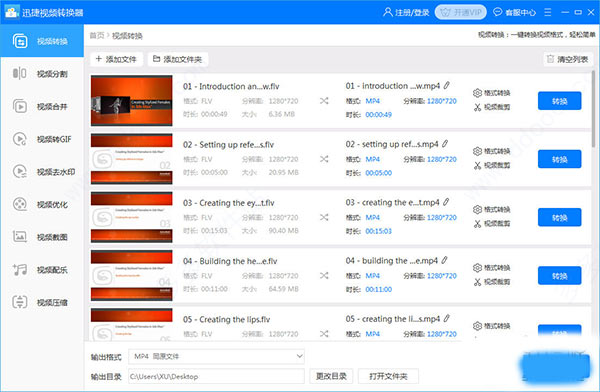The height and width of the screenshot is (392, 600).
Task: Click shuffle arrows icon in 04 row
Action: (x=324, y=275)
